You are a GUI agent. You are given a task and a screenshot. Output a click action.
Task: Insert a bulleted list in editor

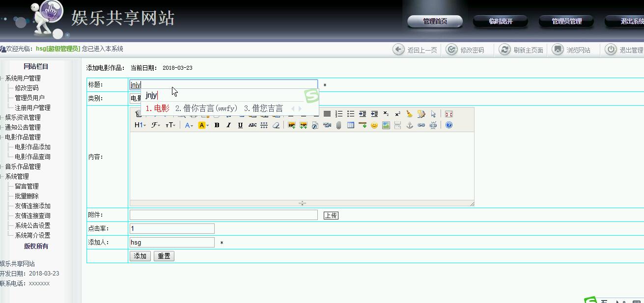(351, 114)
